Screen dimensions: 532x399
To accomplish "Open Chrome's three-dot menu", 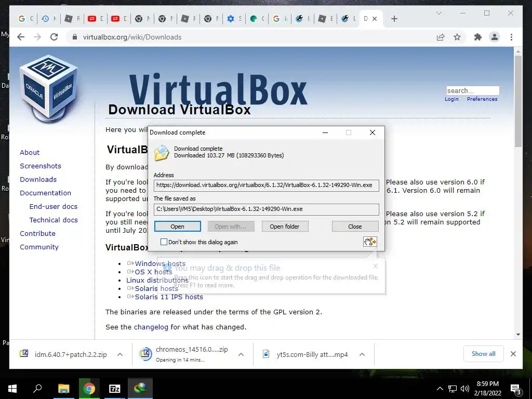I will coord(511,37).
